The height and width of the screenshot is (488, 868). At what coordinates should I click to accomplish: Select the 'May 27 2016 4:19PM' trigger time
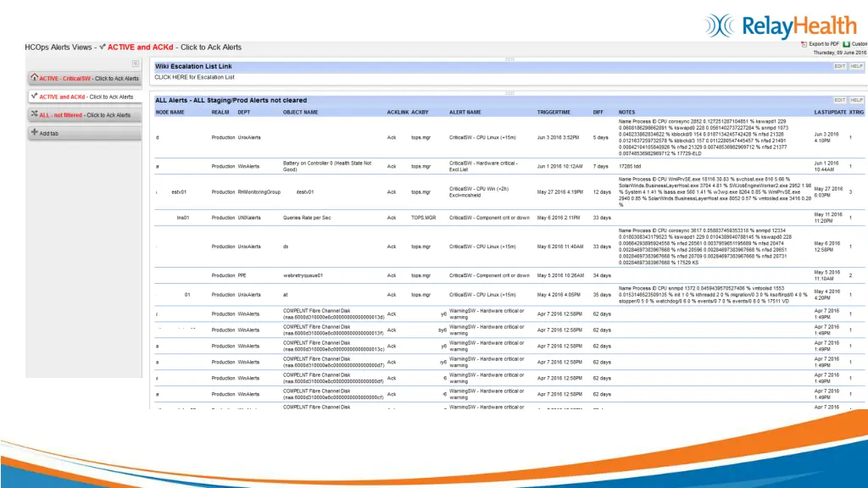(x=559, y=192)
